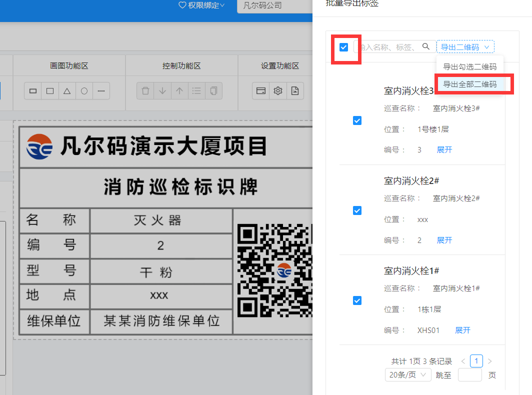Toggle the select-all checkbox
This screenshot has height=395, width=532.
point(343,47)
